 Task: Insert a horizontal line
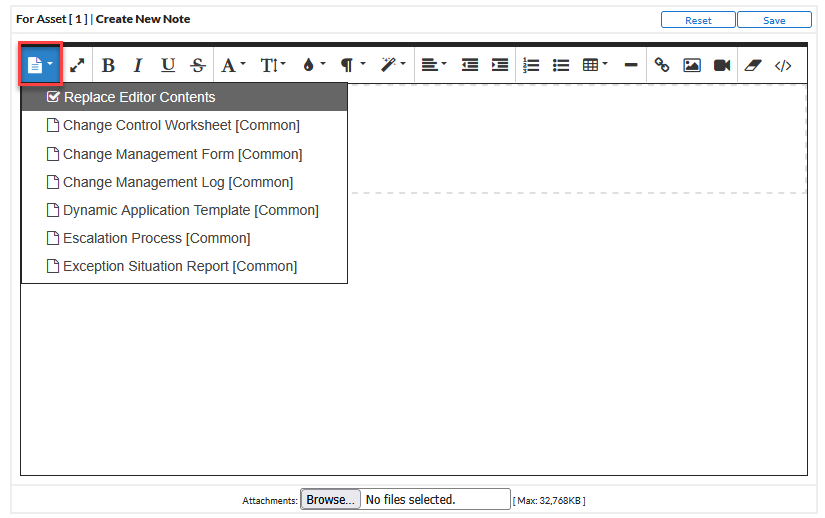631,65
